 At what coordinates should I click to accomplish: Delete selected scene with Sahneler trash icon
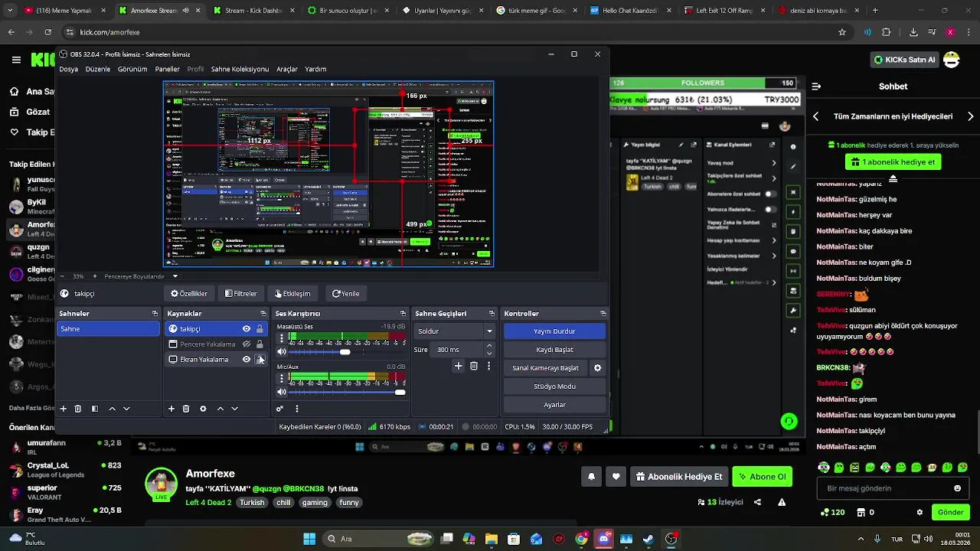coord(78,409)
